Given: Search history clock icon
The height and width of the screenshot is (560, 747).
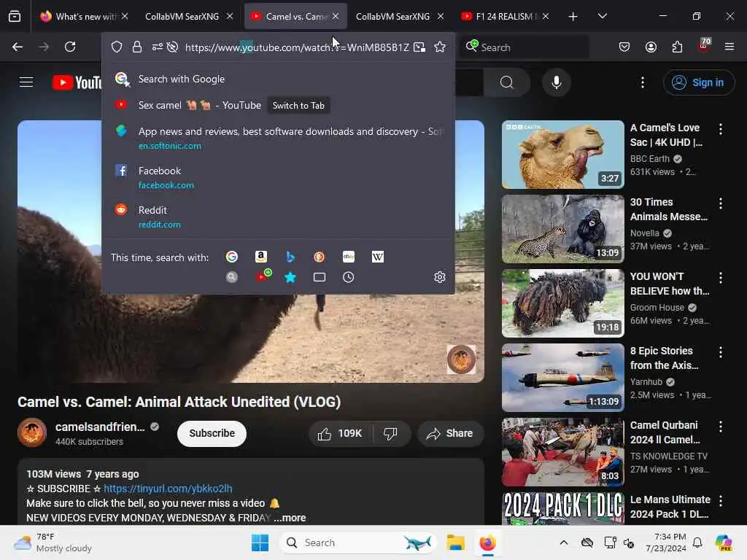Looking at the screenshot, I should (348, 277).
